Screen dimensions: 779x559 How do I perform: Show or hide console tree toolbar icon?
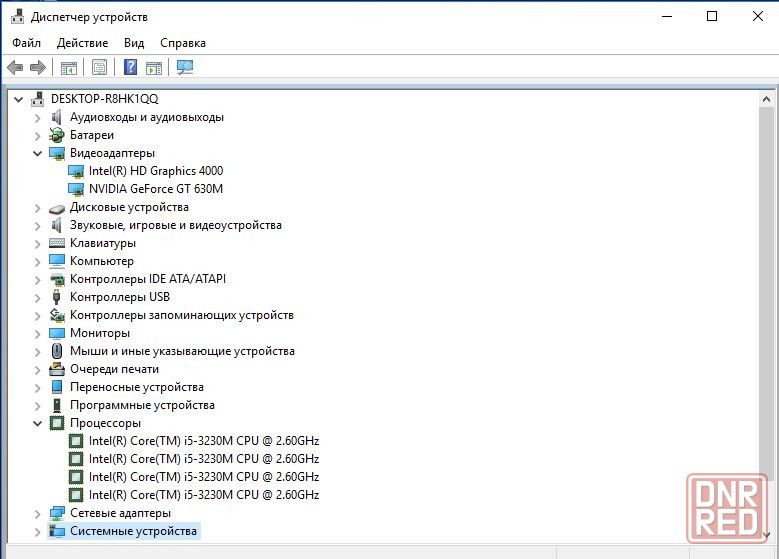(x=69, y=68)
